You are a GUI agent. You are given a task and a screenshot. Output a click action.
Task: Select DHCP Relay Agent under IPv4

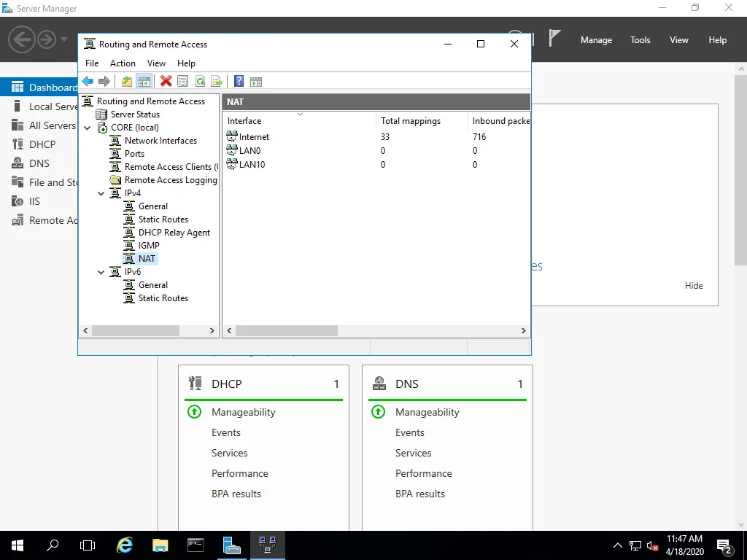coord(174,233)
